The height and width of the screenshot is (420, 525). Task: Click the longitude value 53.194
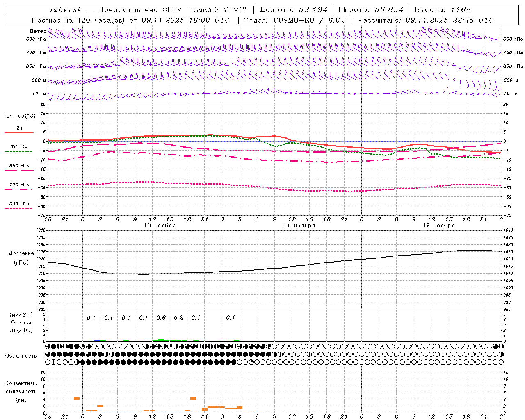(x=313, y=10)
